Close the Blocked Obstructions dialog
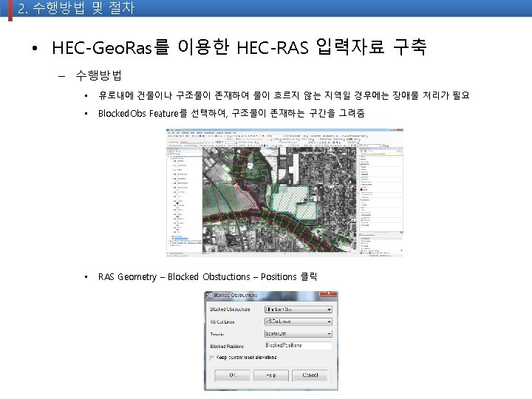Image resolution: width=532 pixels, height=399 pixels. pyautogui.click(x=328, y=295)
